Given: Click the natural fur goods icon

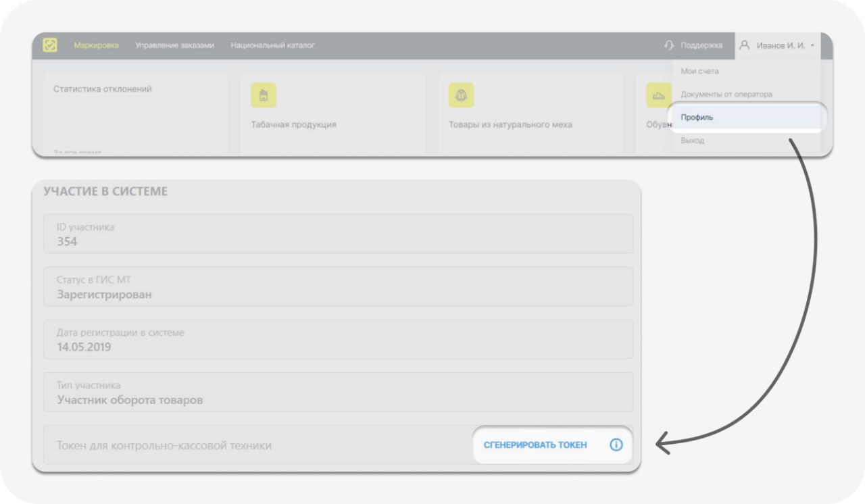Looking at the screenshot, I should point(462,95).
